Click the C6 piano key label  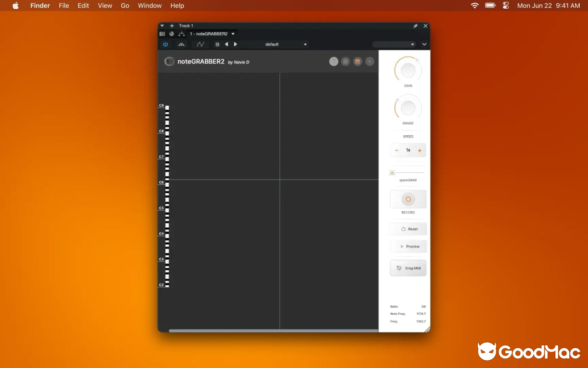(x=161, y=182)
